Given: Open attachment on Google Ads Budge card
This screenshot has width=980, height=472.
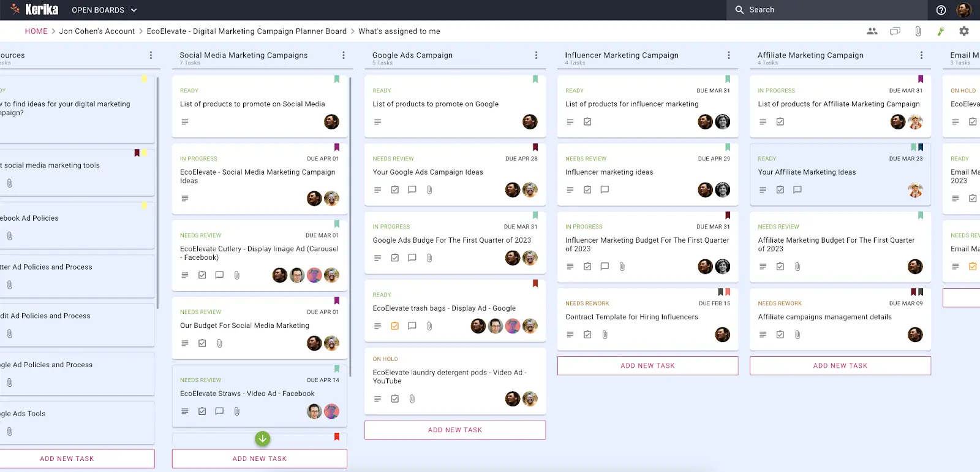Looking at the screenshot, I should pos(429,258).
